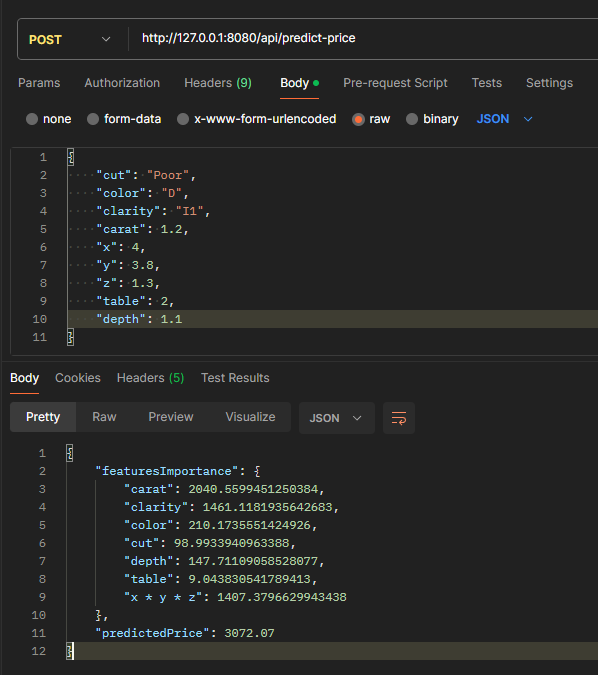Expand the blue JSON body format dropdown

tap(505, 119)
